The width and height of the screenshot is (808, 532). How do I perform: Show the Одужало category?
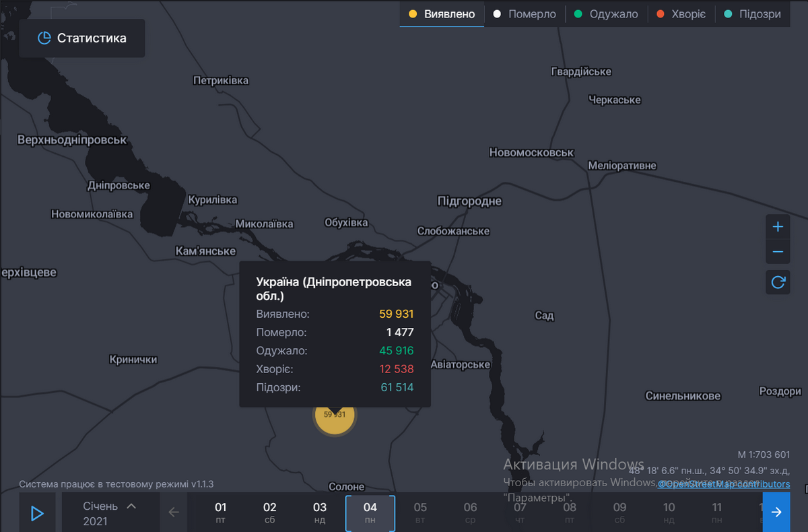(x=606, y=14)
